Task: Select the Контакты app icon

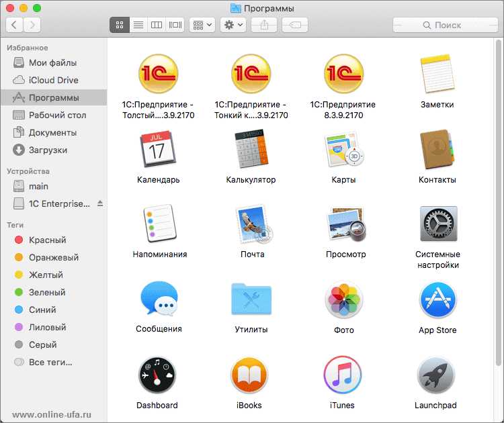Action: pyautogui.click(x=437, y=148)
